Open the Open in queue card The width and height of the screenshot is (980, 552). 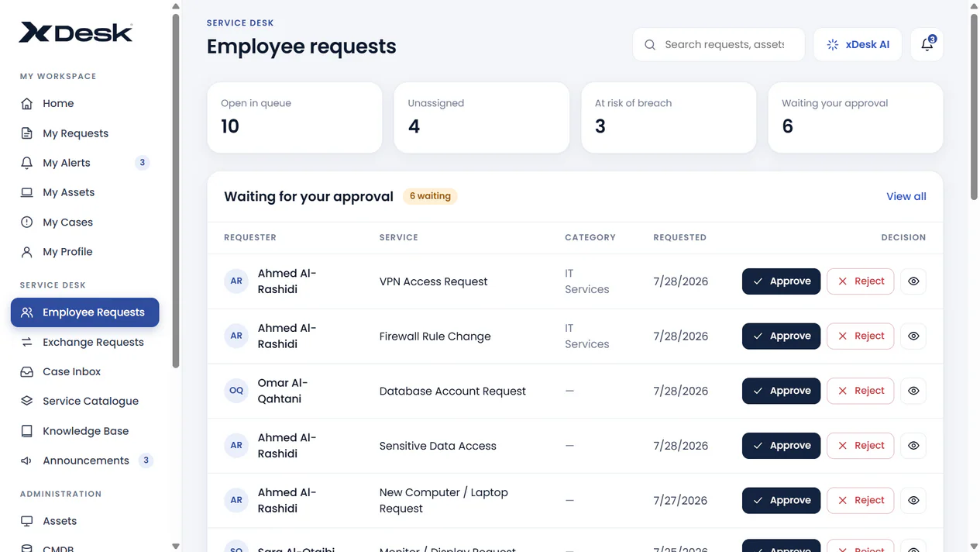coord(294,118)
